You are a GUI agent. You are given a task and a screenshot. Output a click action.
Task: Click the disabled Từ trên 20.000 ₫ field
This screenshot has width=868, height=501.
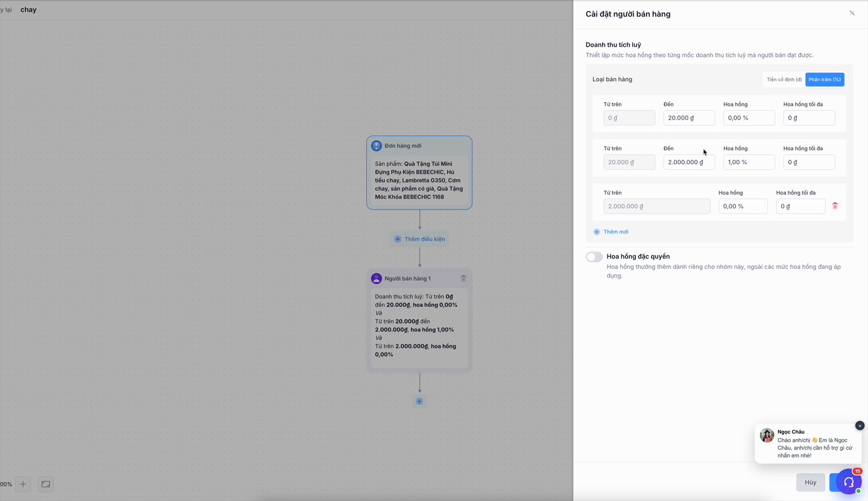pyautogui.click(x=629, y=162)
